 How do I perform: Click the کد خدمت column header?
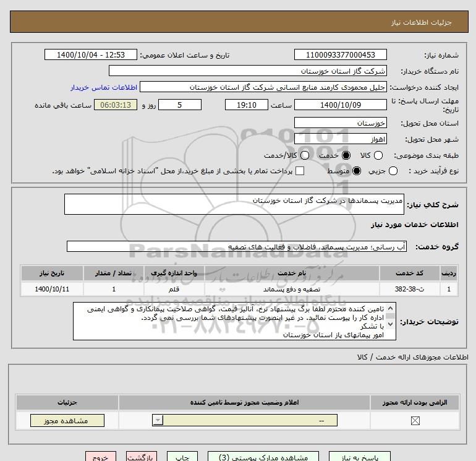(x=409, y=273)
